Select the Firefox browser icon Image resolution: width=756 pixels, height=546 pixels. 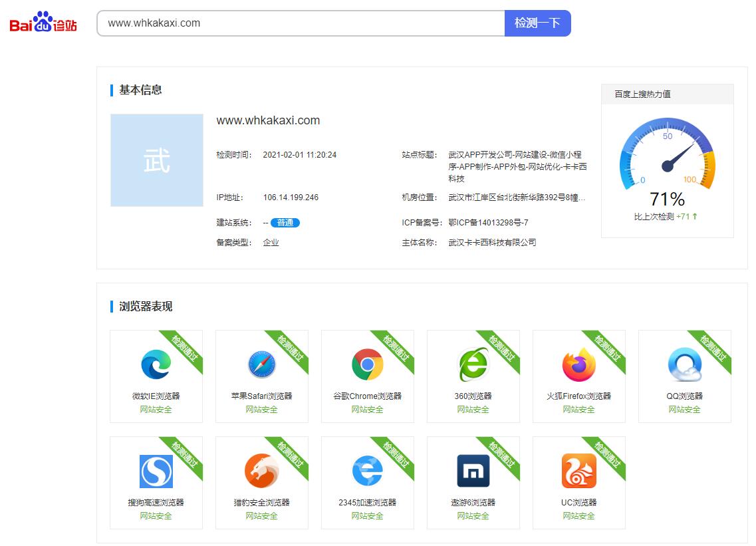[578, 364]
